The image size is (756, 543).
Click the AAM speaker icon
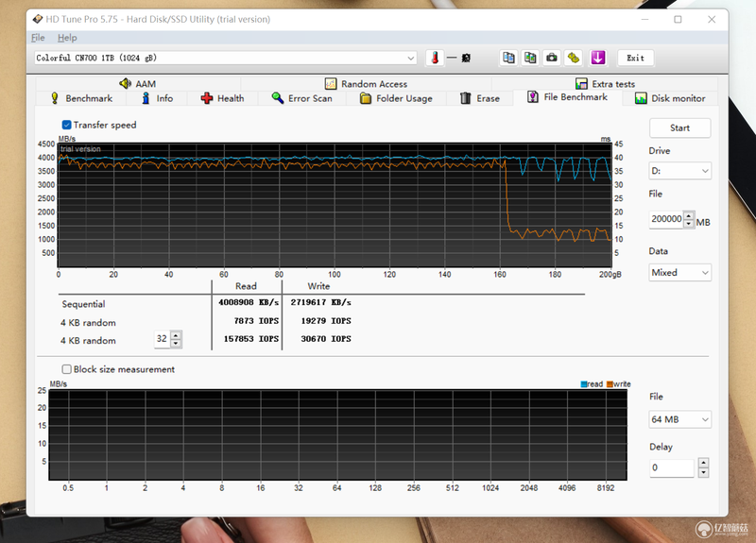pos(126,83)
